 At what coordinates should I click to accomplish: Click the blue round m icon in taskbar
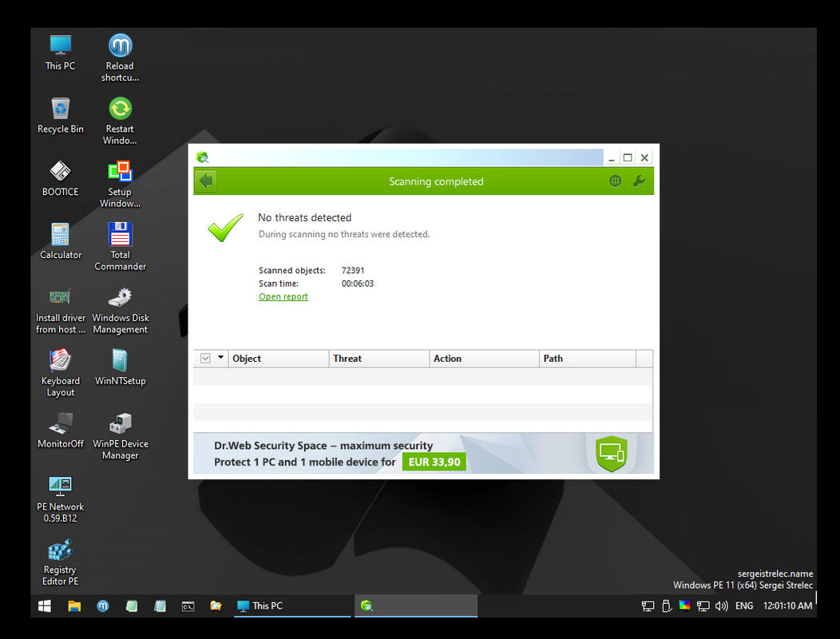pyautogui.click(x=103, y=605)
